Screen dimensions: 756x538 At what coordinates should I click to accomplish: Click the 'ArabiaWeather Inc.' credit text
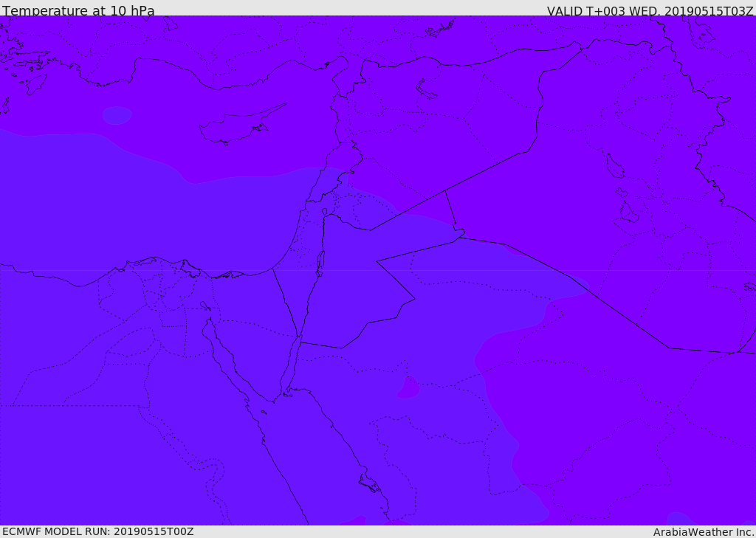click(704, 532)
